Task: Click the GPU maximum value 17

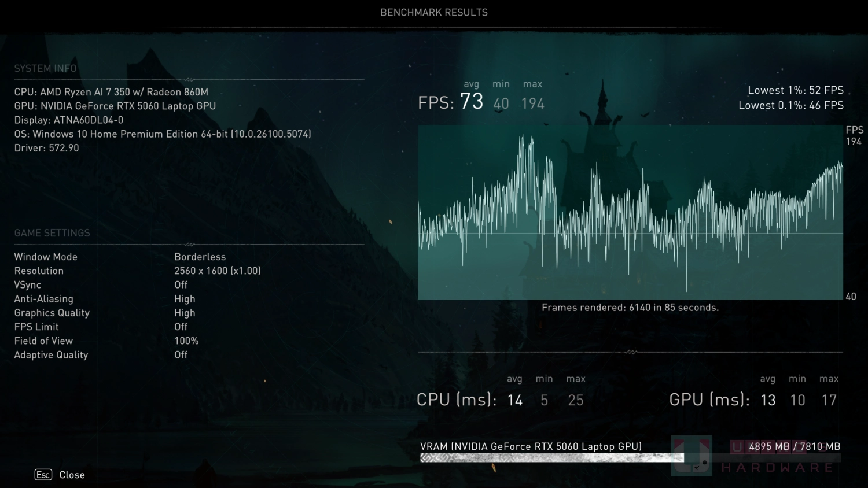Action: pos(829,400)
